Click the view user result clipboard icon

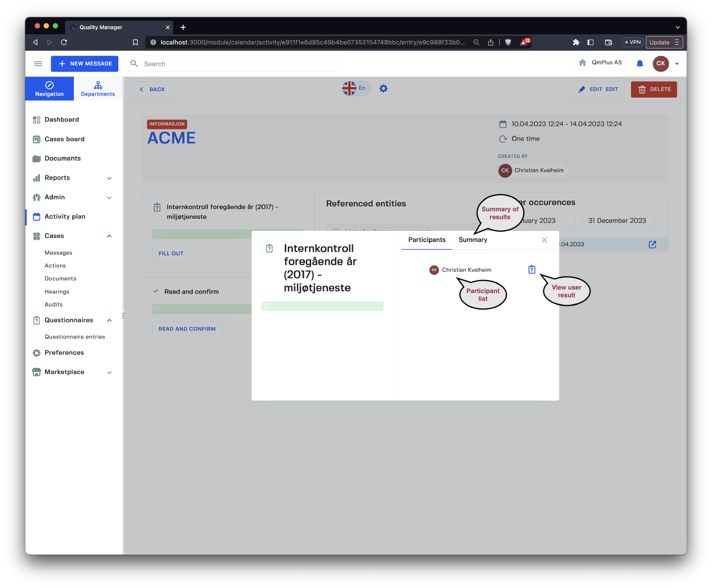click(x=532, y=270)
